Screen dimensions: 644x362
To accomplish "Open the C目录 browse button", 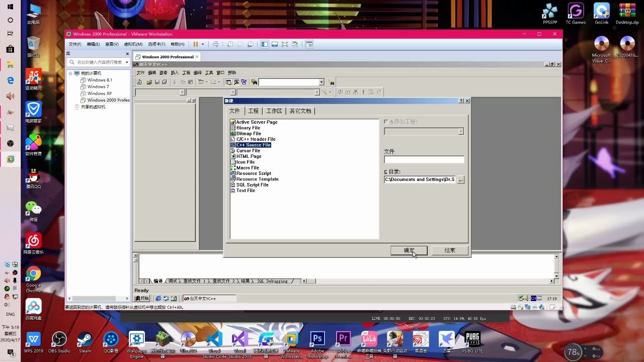I will 461,179.
